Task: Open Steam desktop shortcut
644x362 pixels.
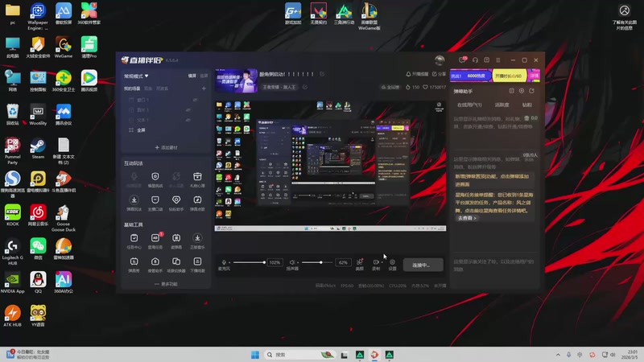Action: click(38, 149)
